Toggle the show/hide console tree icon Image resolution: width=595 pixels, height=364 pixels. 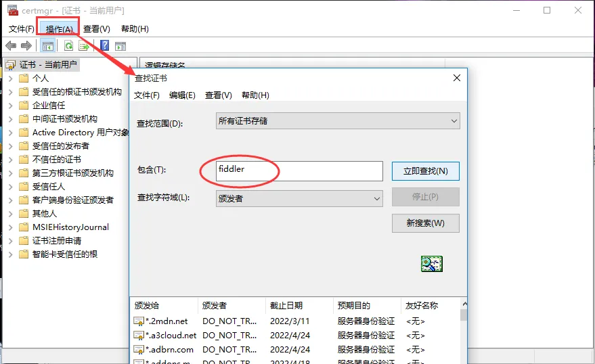pos(48,46)
